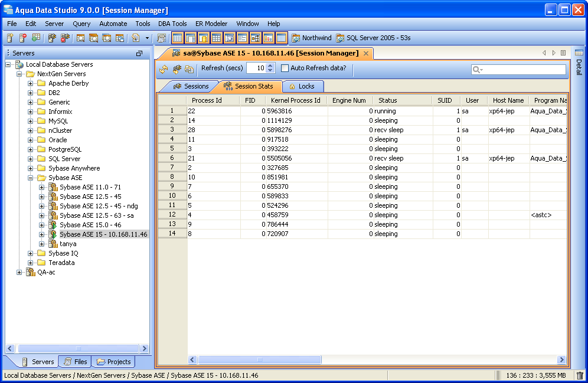Toggle the plain table grid view button
The height and width of the screenshot is (383, 588).
tap(216, 38)
